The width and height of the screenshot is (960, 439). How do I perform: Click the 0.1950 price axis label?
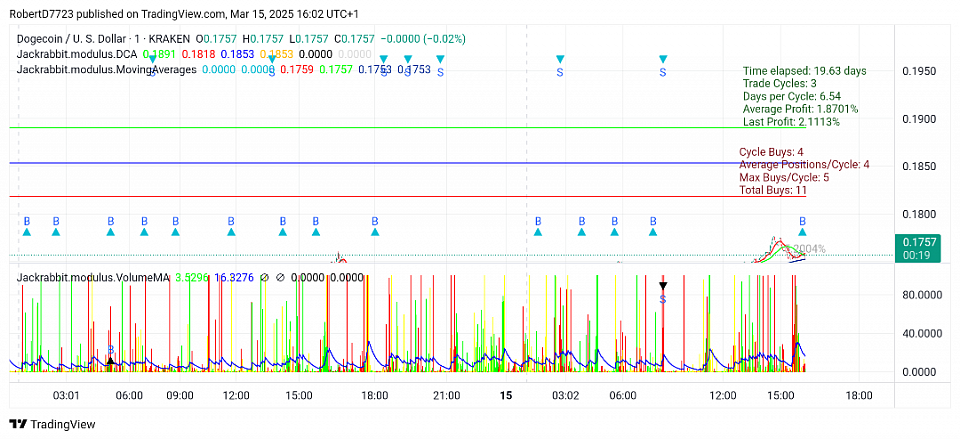point(920,72)
